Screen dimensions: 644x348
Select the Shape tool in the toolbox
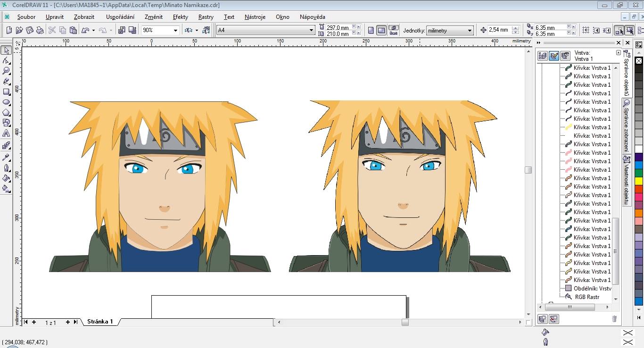click(6, 60)
